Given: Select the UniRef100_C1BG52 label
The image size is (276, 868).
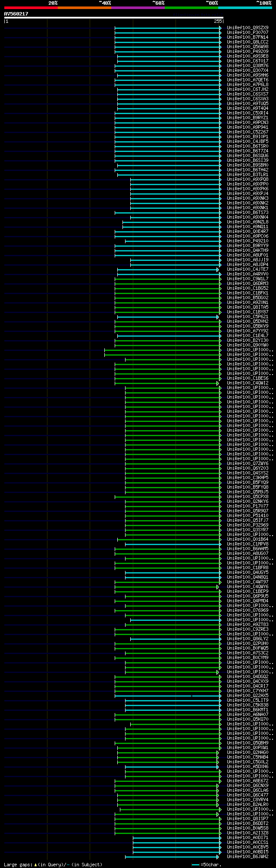Looking at the screenshot, I should click(x=248, y=288).
